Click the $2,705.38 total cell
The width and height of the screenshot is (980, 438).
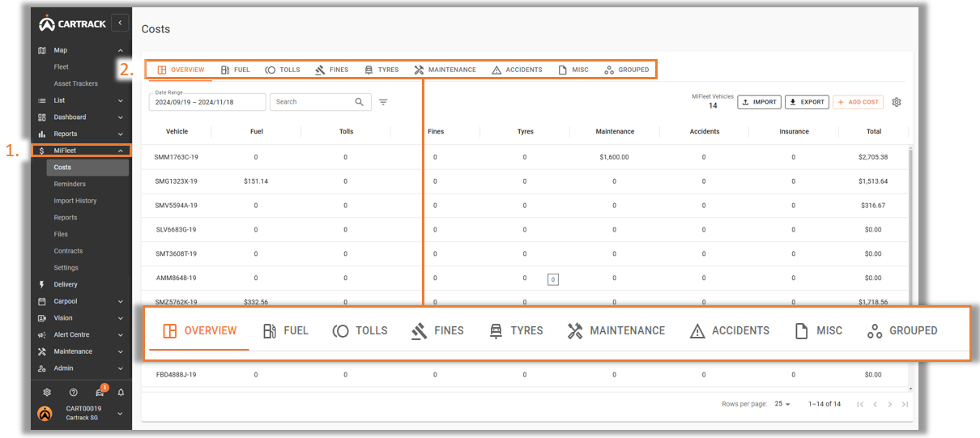click(873, 157)
